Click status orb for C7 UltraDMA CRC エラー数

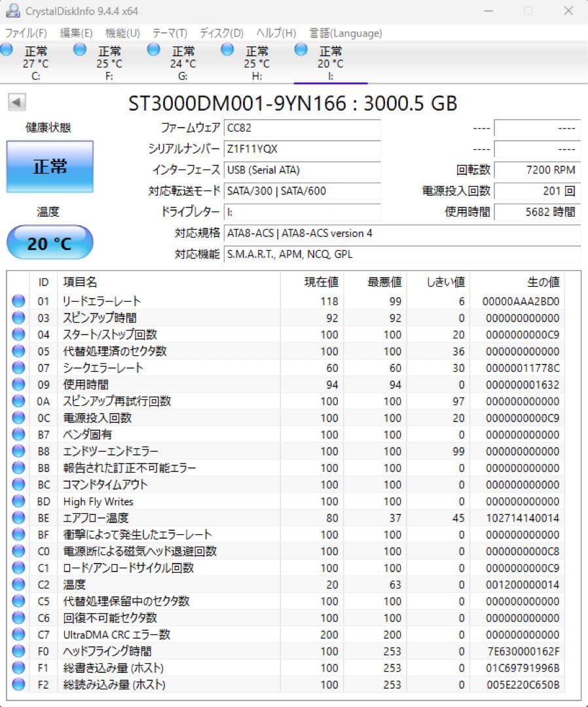[x=18, y=634]
